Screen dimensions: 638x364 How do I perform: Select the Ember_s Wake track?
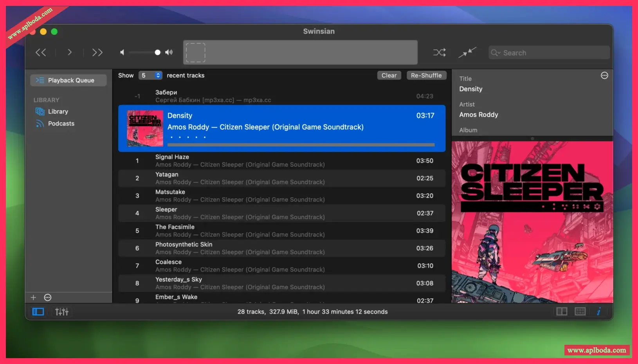point(282,298)
